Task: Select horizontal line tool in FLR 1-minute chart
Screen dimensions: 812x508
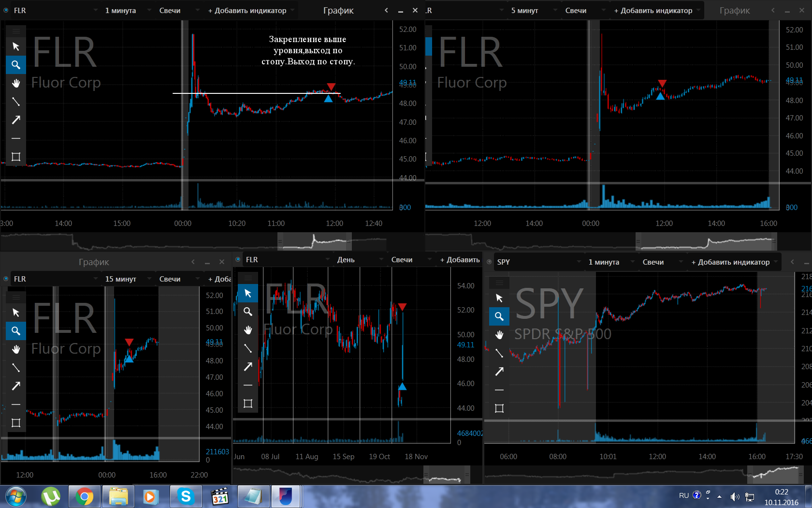Action: click(16, 138)
